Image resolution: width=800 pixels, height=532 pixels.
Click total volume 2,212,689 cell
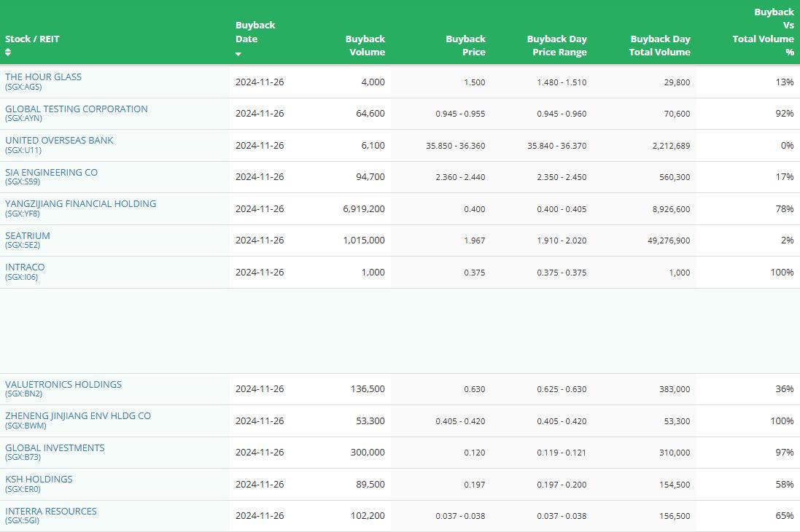pyautogui.click(x=671, y=145)
